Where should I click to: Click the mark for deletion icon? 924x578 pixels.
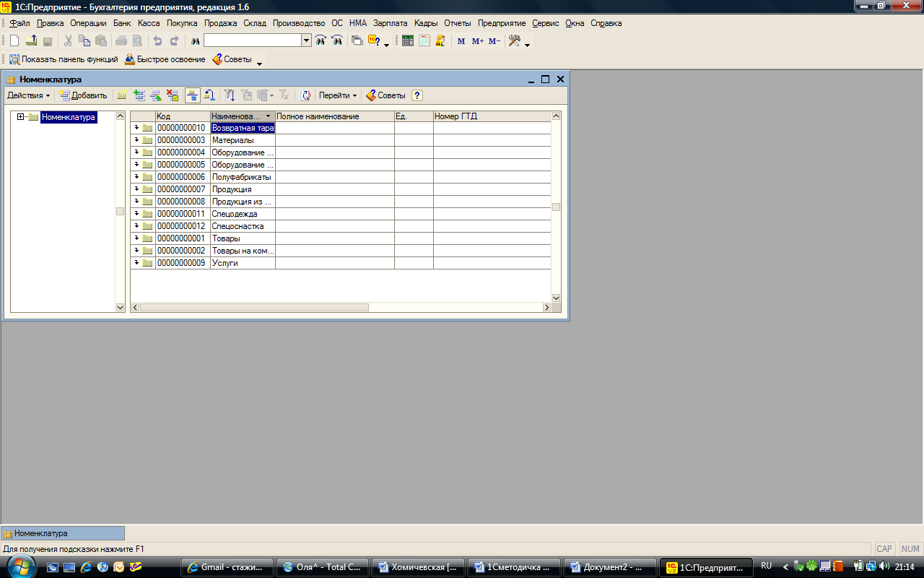point(173,95)
